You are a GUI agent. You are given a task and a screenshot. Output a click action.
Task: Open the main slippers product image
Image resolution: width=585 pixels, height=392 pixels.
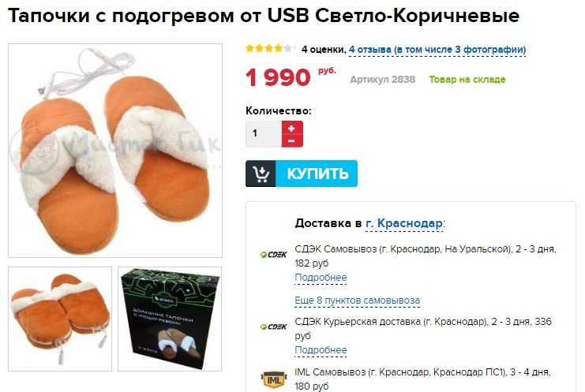[x=115, y=151]
